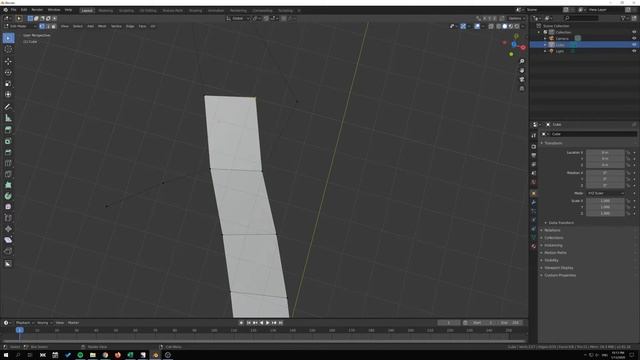Screen dimensions: 640x360
Task: Select the Rotate tool
Action: (8, 73)
